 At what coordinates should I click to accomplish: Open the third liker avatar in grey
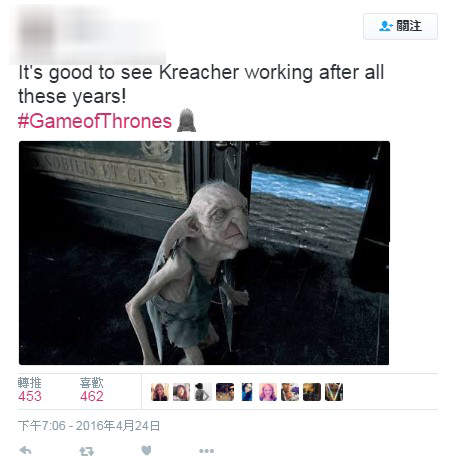tap(203, 392)
